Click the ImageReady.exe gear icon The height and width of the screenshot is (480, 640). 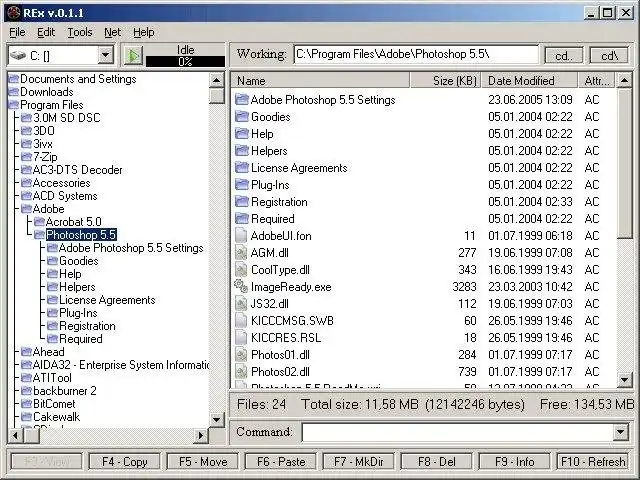point(241,287)
